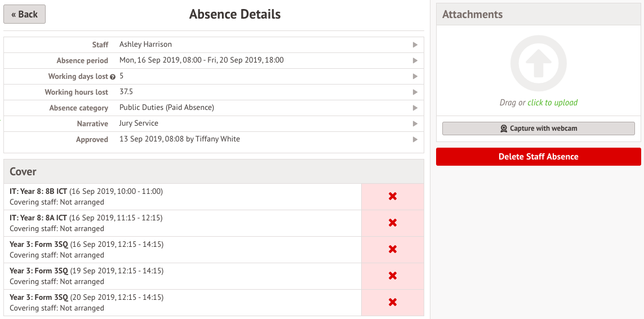
Task: Open the IT: Year 8: 8B ICT cover row
Action: pos(86,196)
